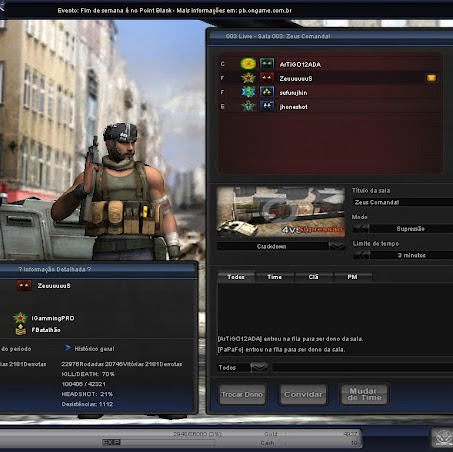Click the previous arrow for Modo Supressão
The width and height of the screenshot is (453, 452).
tap(361, 229)
